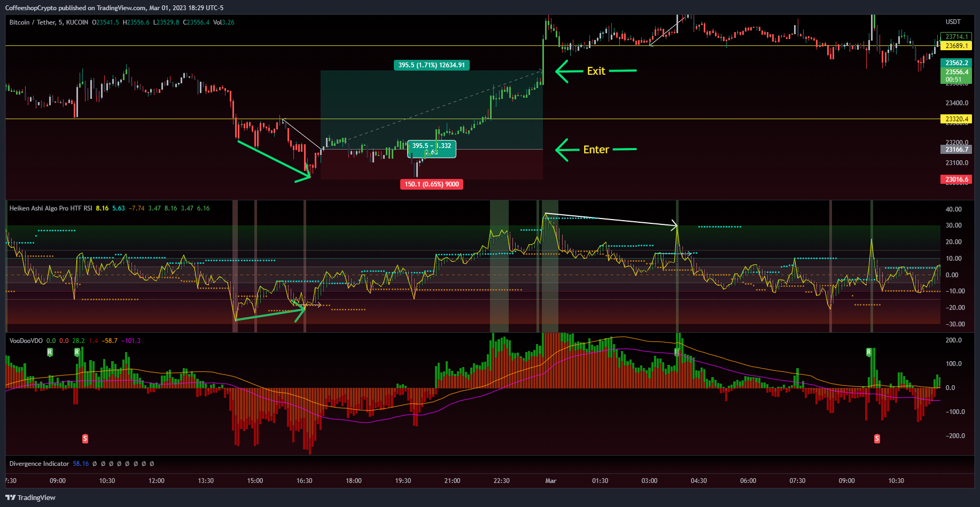Click the -58.7 value in VooDooVDO legend
The height and width of the screenshot is (507, 980).
110,341
